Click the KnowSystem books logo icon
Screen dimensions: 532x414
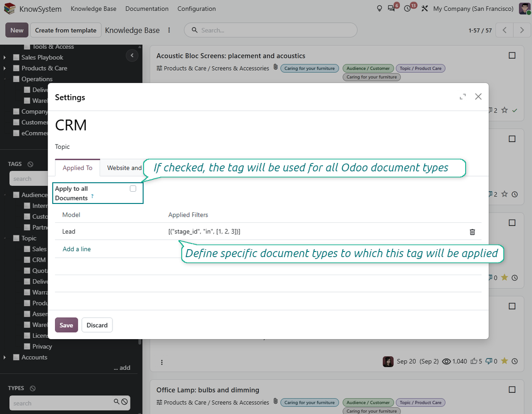(9, 8)
